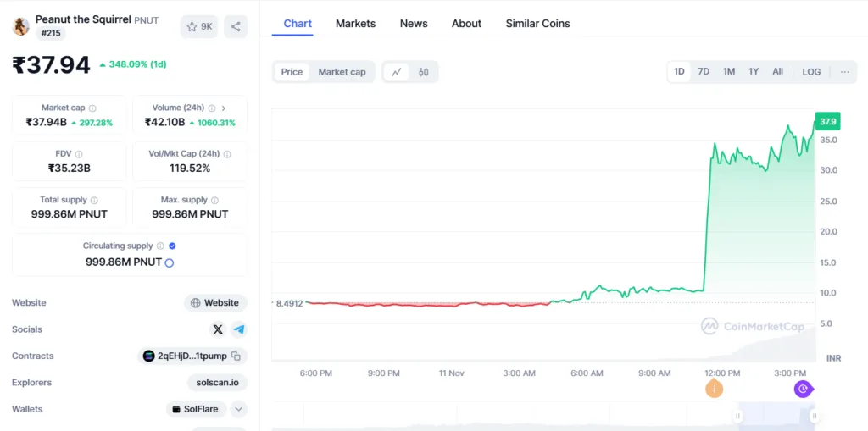868x431 pixels.
Task: Switch to candlestick chart icon
Action: click(x=424, y=72)
